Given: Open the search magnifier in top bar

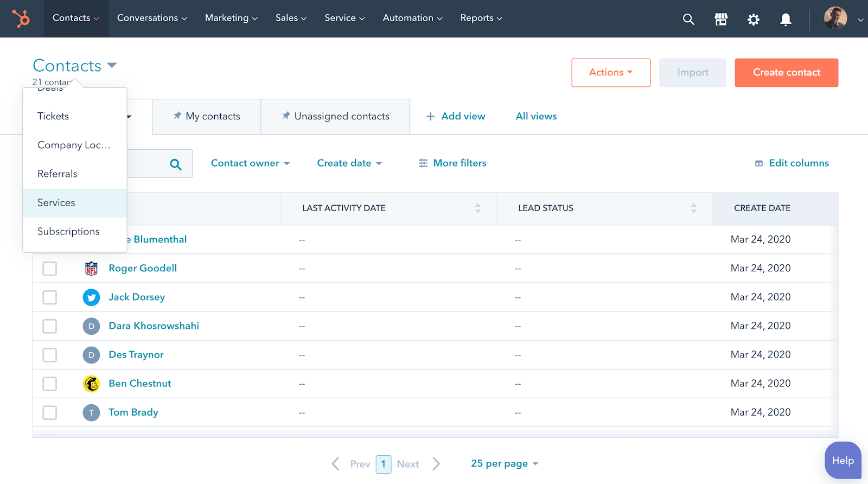Looking at the screenshot, I should click(x=688, y=20).
